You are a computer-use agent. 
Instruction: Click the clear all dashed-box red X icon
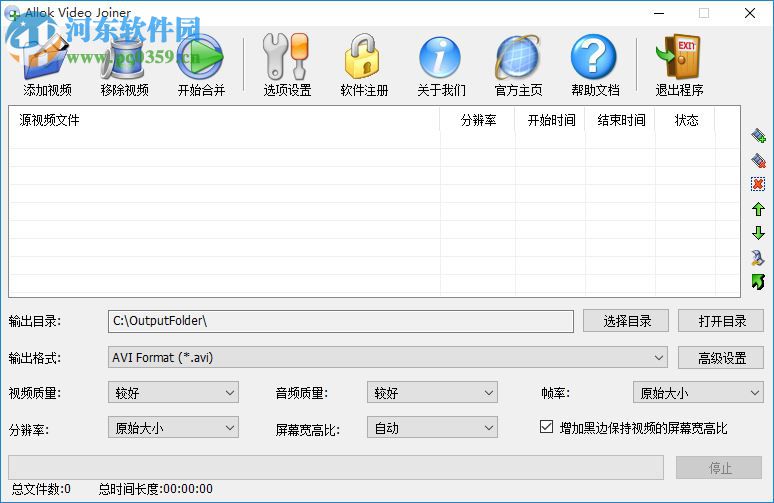click(x=758, y=184)
